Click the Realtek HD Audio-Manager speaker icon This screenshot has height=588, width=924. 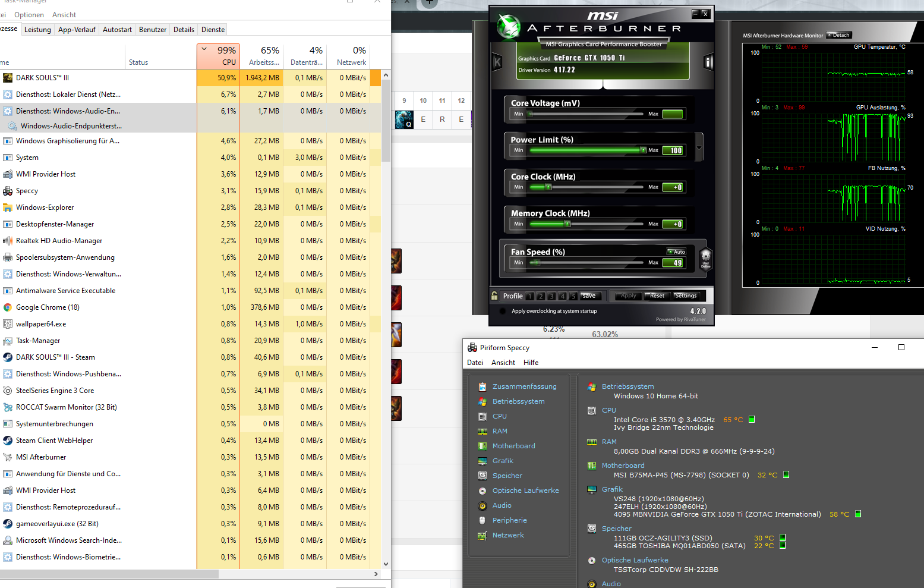pos(8,241)
